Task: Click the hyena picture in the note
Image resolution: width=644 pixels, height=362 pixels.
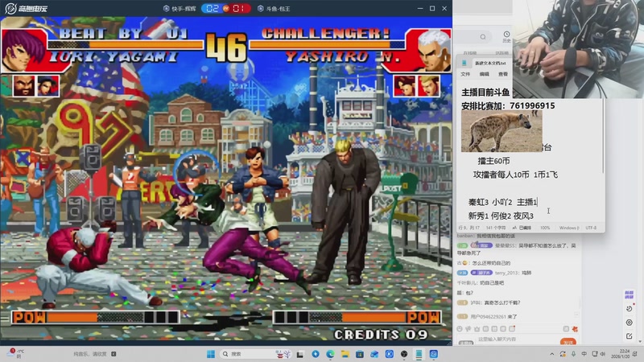Action: tap(502, 131)
